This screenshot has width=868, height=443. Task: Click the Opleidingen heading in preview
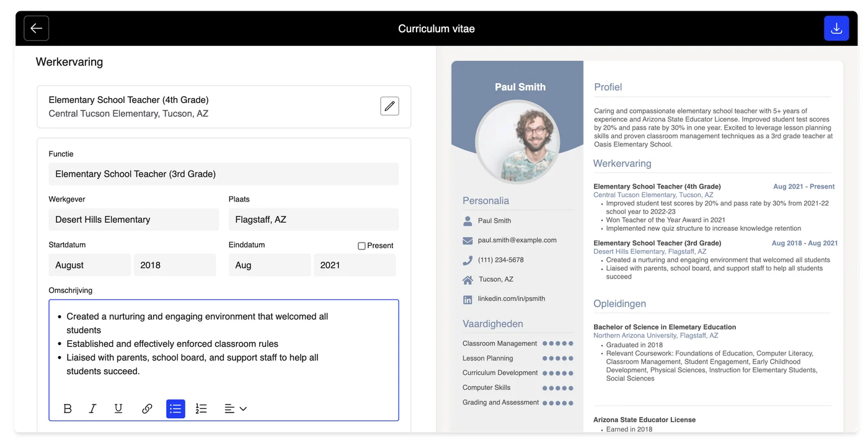pyautogui.click(x=619, y=304)
